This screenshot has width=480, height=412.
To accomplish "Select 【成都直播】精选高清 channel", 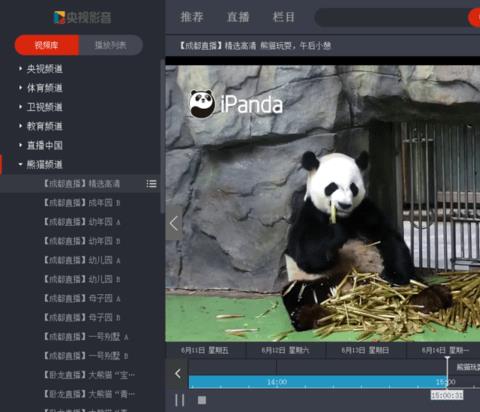I will pyautogui.click(x=82, y=184).
